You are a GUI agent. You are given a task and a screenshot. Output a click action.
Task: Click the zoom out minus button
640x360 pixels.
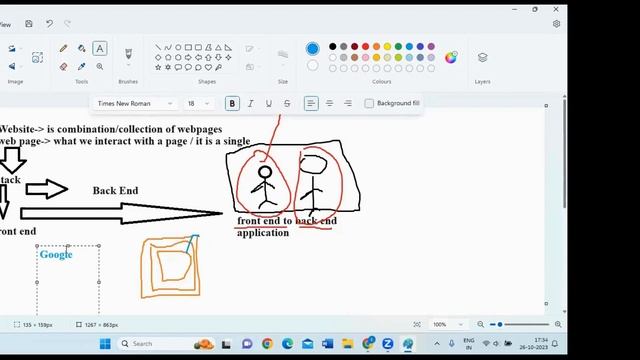coord(480,324)
